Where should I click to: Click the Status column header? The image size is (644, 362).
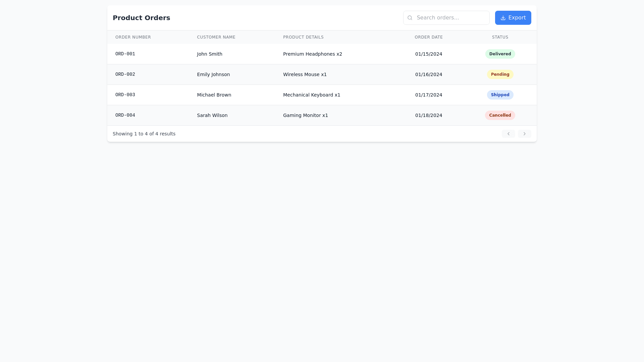tap(500, 37)
